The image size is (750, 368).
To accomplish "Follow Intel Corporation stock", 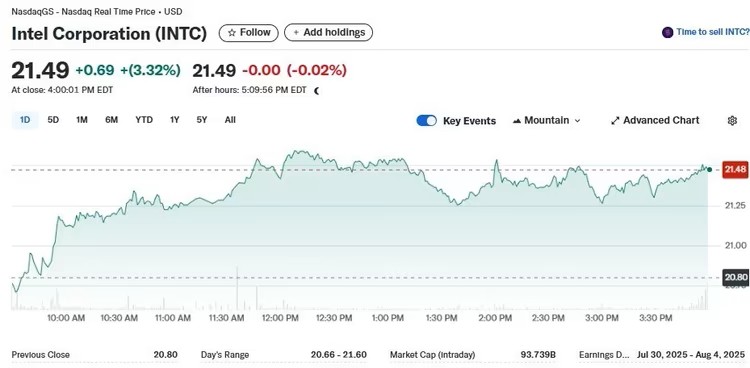I will (x=248, y=33).
